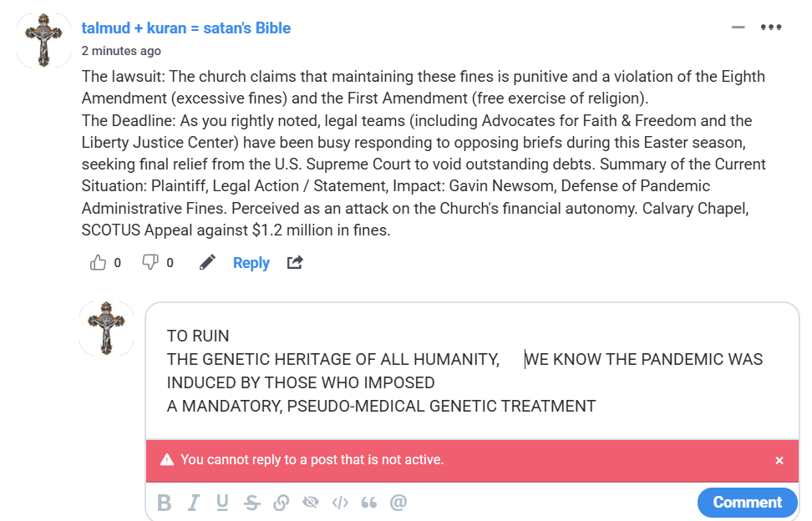Edit the comment with pencil icon

[x=207, y=263]
